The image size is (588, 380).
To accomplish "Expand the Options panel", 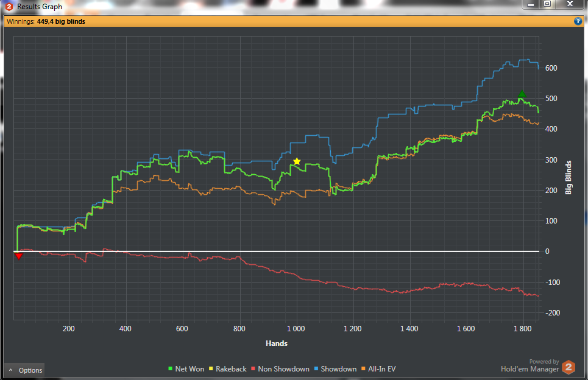I will [x=24, y=370].
